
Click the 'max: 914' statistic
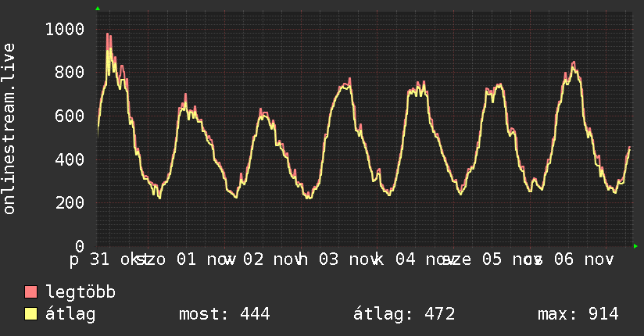pos(578,314)
